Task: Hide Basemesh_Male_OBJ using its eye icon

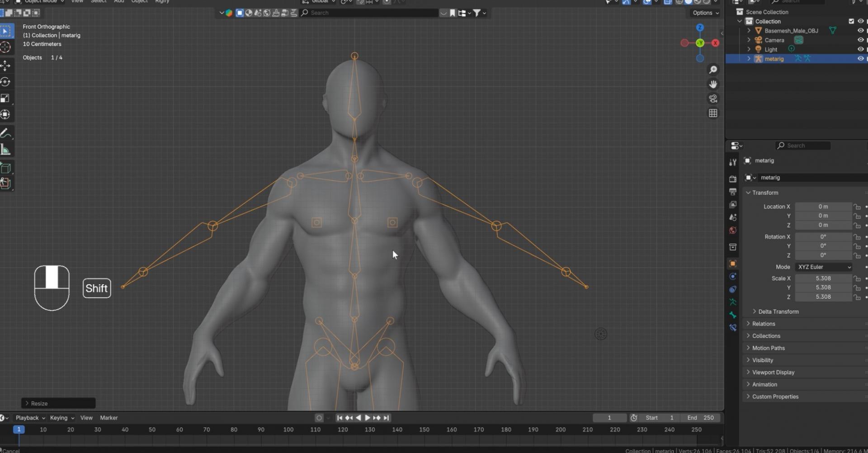Action: click(860, 31)
